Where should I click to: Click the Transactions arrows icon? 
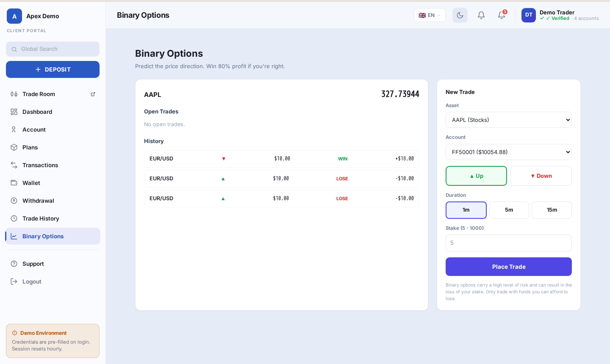(14, 165)
